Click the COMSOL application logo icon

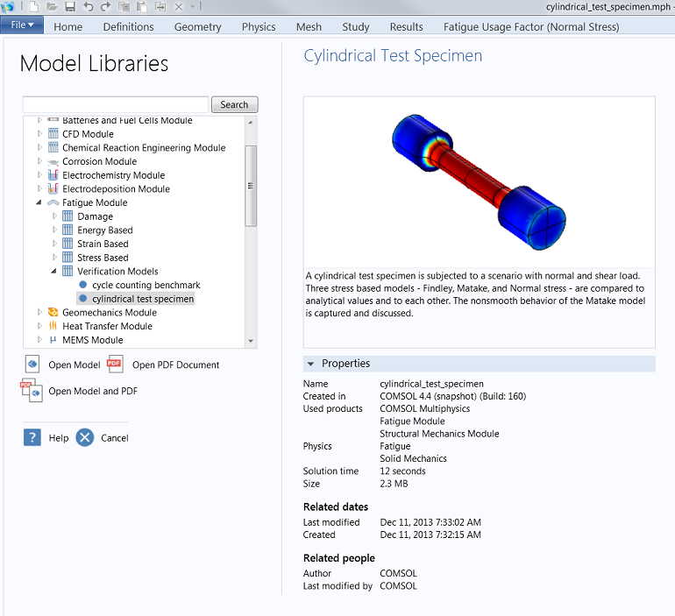tap(8, 6)
